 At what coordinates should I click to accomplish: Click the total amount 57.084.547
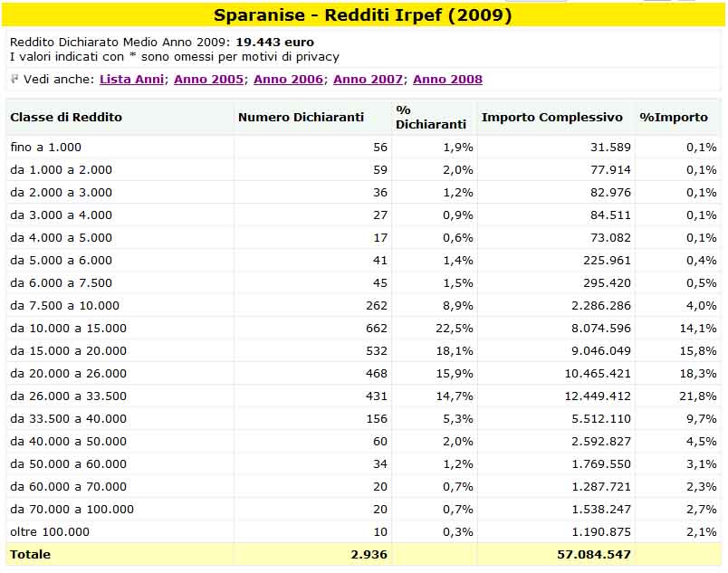pos(594,554)
